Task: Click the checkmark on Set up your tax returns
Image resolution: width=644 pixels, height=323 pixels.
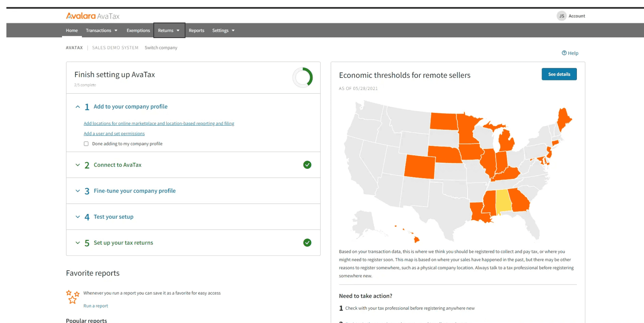Action: click(x=307, y=242)
